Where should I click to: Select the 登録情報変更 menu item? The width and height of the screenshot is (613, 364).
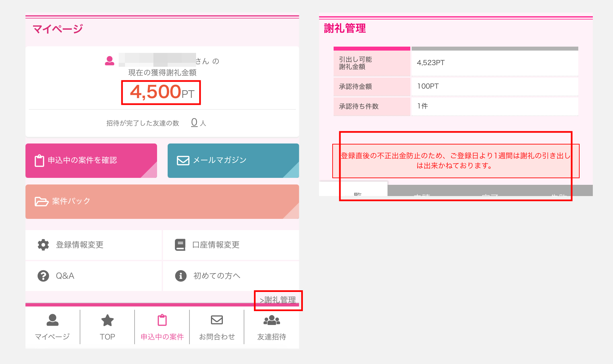94,245
